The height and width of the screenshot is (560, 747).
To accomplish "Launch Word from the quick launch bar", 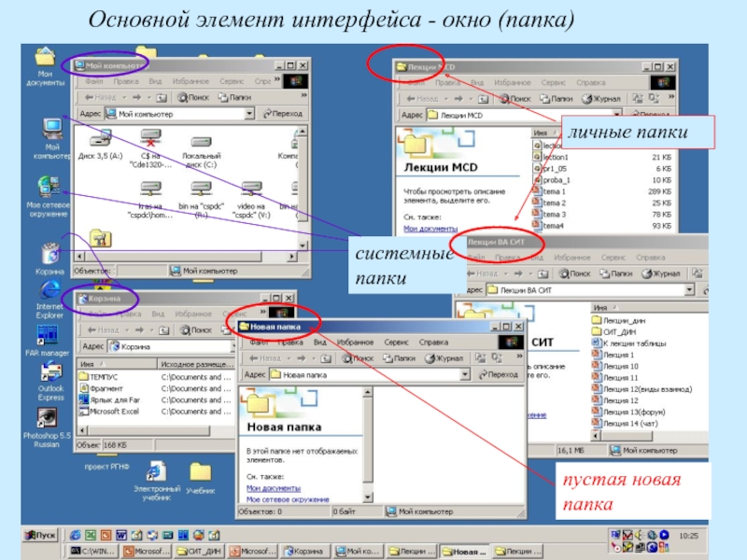I will click(x=121, y=535).
